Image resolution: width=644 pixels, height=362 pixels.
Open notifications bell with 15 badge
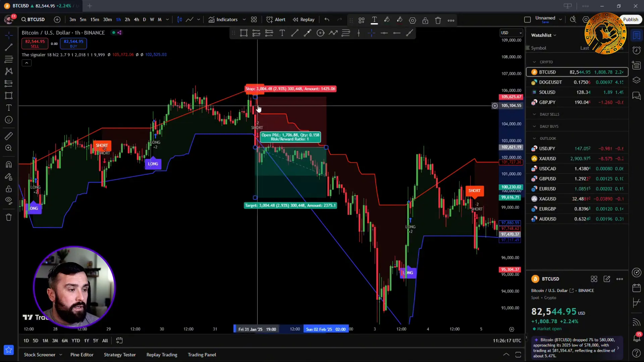636,338
